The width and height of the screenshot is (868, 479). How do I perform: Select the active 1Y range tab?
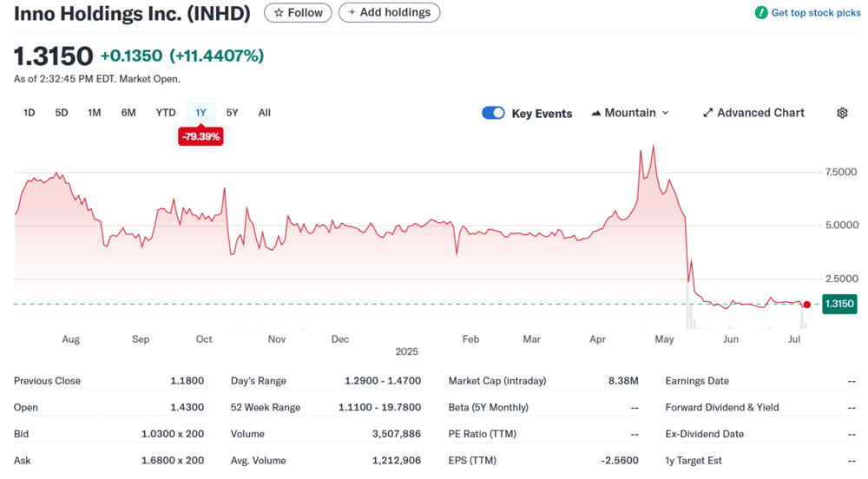click(x=201, y=113)
